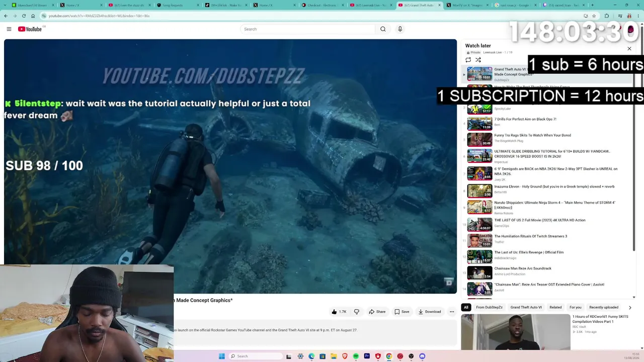The image size is (644, 362).
Task: Go to the YouTube home logo
Action: (x=30, y=29)
